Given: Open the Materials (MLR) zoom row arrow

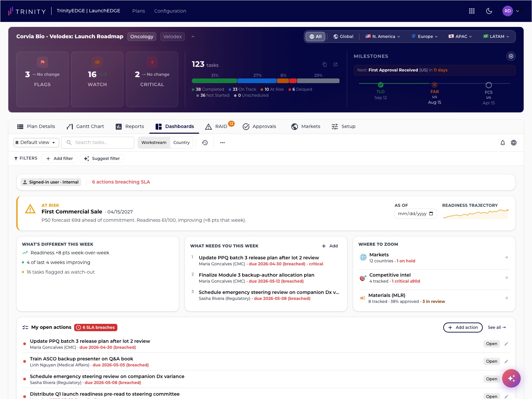Looking at the screenshot, I should coord(506,298).
